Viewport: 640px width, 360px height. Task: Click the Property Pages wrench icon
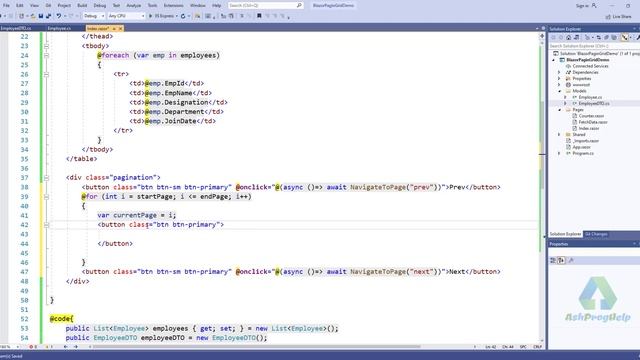click(571, 260)
